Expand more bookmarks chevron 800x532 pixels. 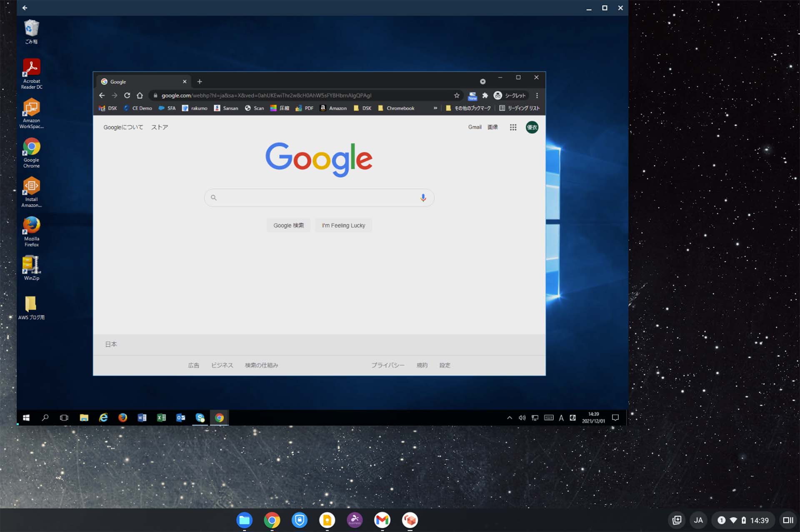(x=435, y=108)
